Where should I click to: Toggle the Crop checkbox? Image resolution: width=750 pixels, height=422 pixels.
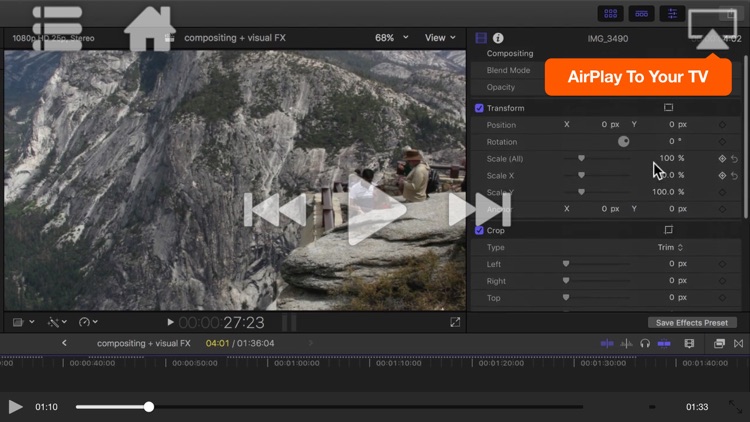point(479,230)
